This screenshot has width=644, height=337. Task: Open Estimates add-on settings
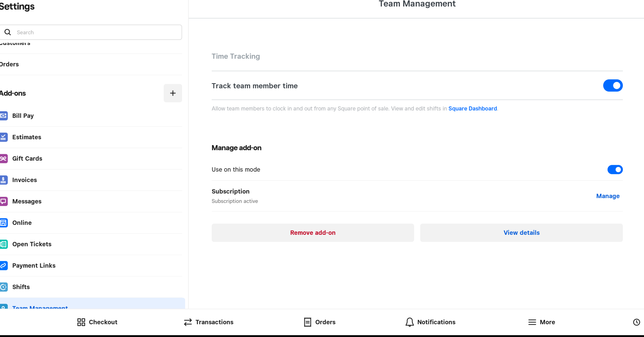[x=91, y=137]
